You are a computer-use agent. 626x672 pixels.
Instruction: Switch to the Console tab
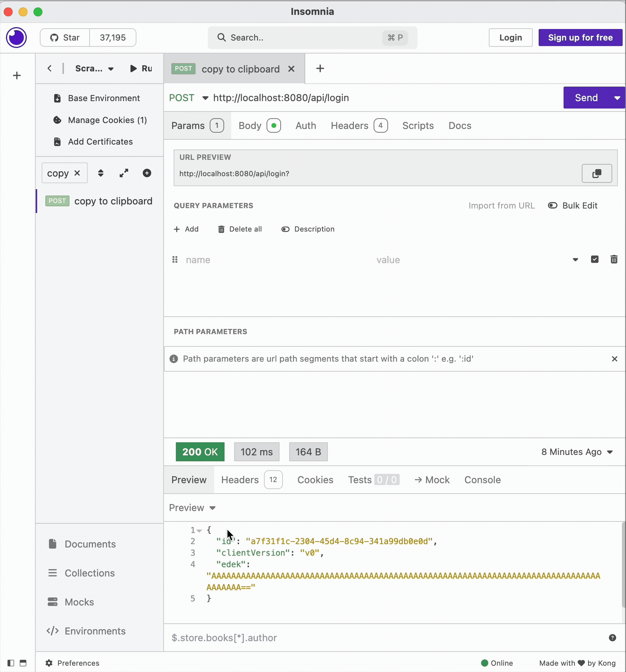[x=482, y=480]
